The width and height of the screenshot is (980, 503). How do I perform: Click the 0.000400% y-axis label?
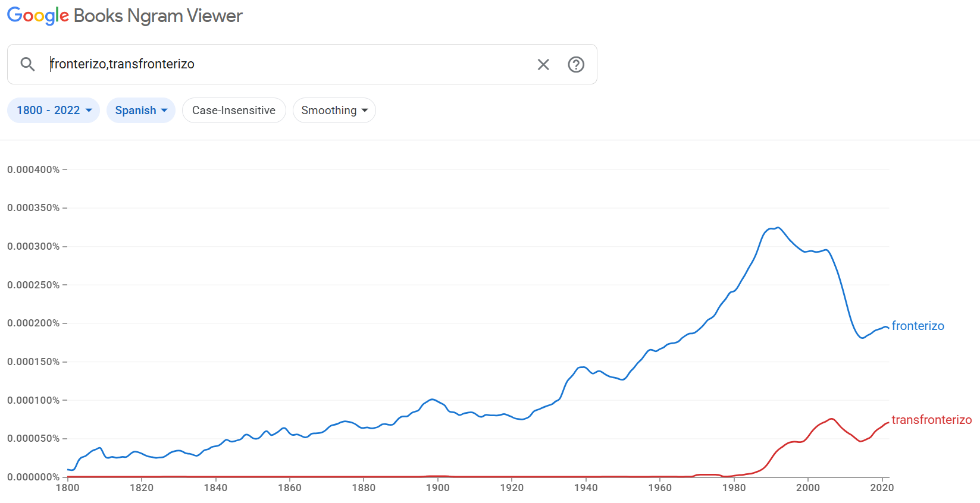(33, 169)
